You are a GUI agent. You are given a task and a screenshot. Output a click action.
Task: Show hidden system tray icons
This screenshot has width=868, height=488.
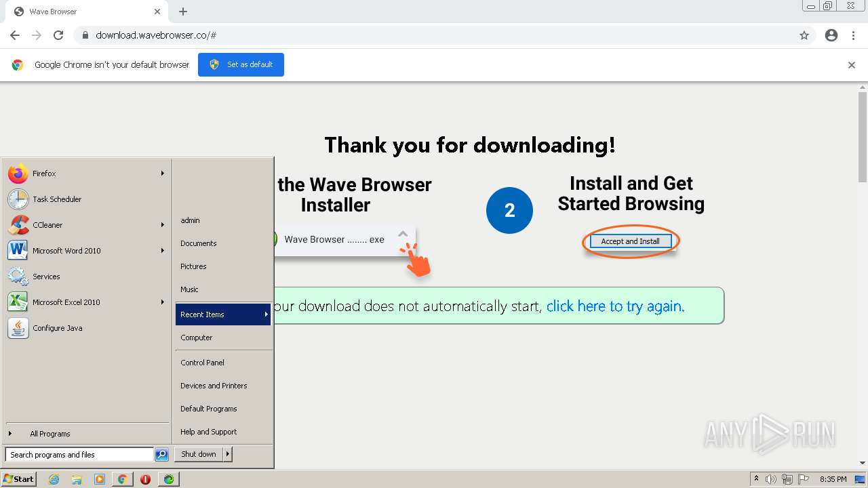coord(756,479)
